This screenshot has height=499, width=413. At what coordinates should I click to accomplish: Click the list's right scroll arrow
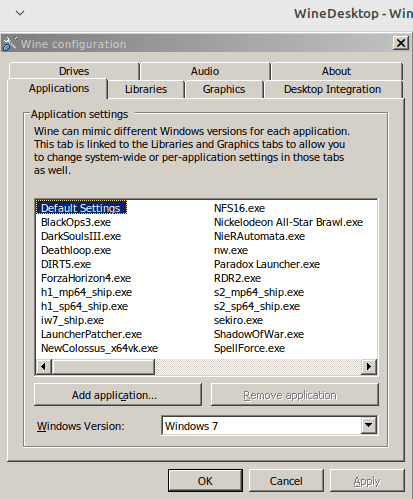[x=369, y=367]
